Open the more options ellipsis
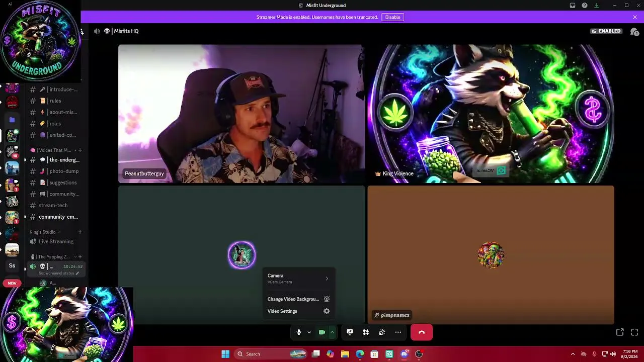 coord(398,332)
